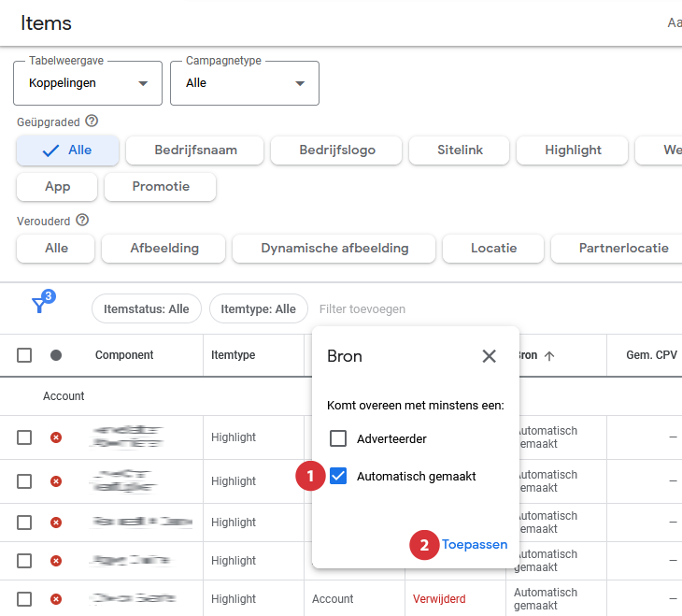Image resolution: width=682 pixels, height=616 pixels.
Task: Select the Geüpgraded Alle chip
Action: pyautogui.click(x=67, y=150)
